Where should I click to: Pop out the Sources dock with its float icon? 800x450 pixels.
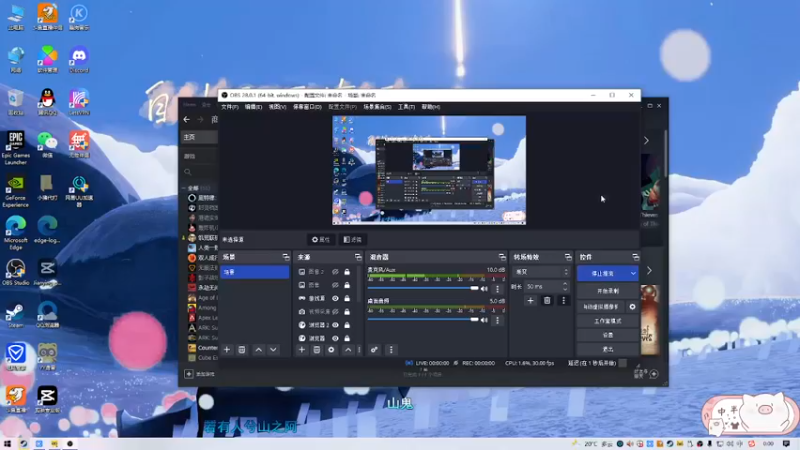(358, 257)
